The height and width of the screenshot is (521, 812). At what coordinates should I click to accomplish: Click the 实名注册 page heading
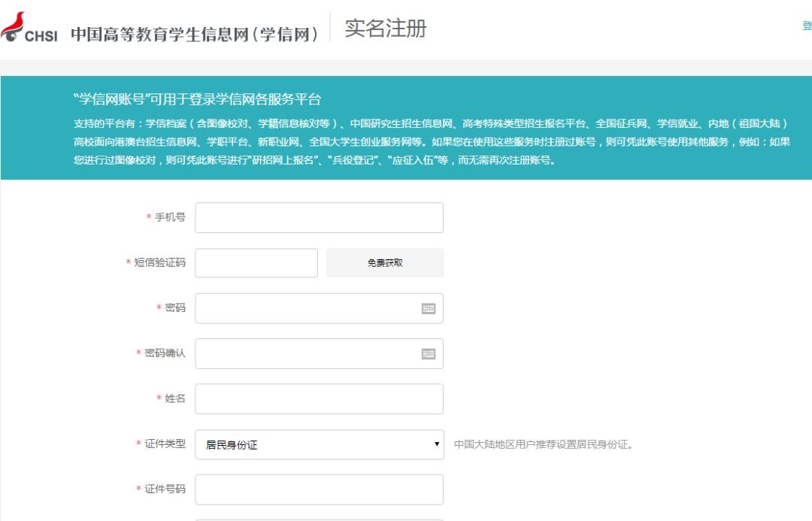click(386, 29)
